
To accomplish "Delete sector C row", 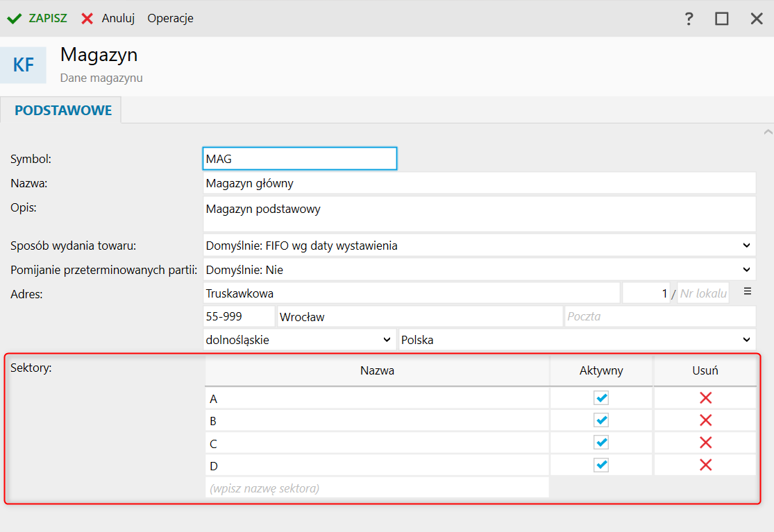I will (x=705, y=443).
